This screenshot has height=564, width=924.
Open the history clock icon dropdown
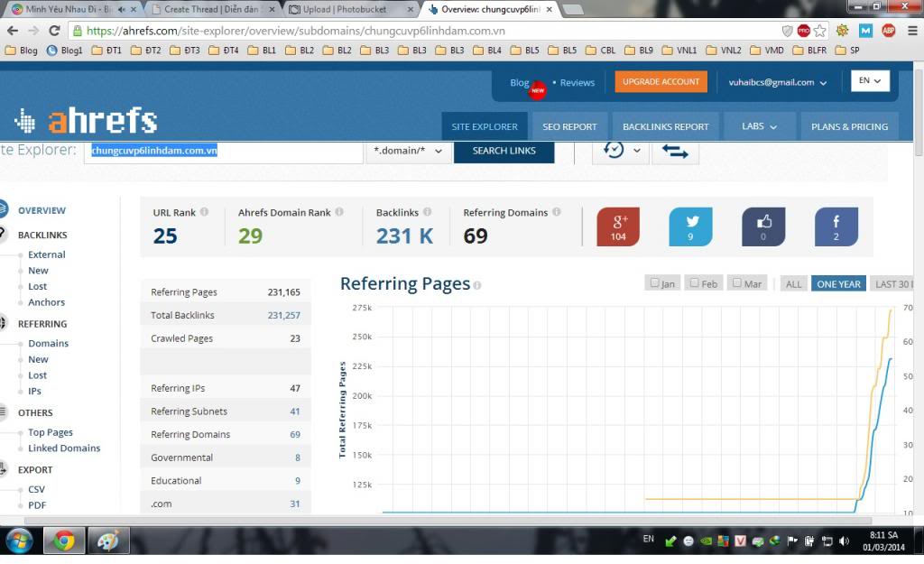coord(621,151)
